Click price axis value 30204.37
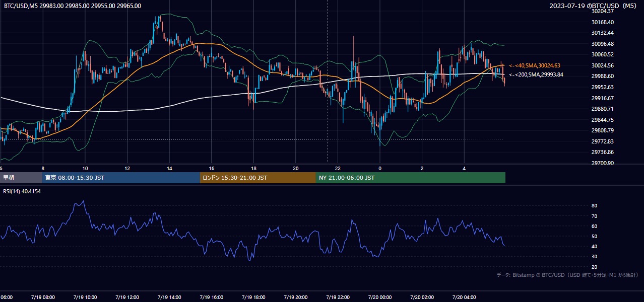Screen dimensions: 644x302 click(x=603, y=11)
